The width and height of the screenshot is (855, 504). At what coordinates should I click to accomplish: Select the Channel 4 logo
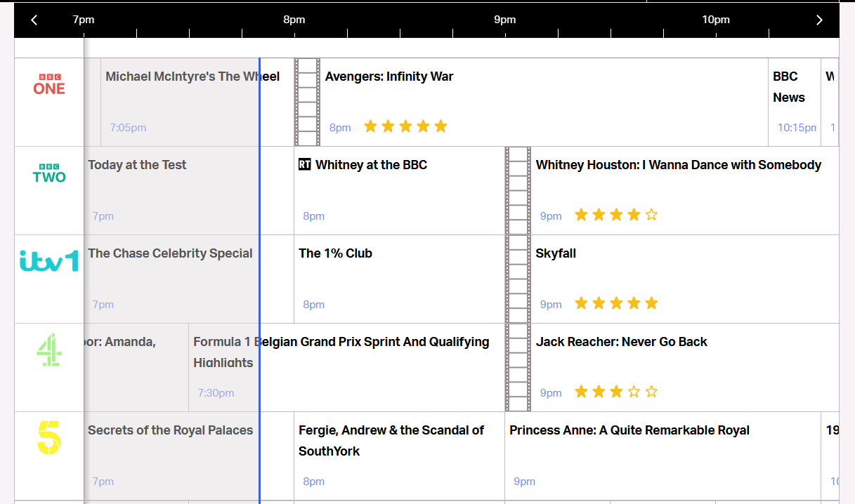click(x=49, y=350)
